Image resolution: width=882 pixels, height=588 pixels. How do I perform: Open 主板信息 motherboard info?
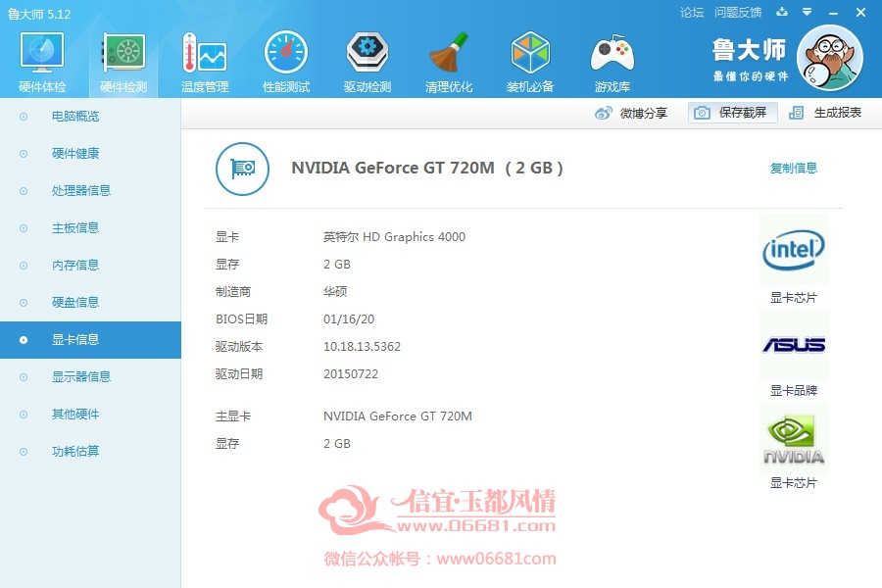tap(75, 228)
